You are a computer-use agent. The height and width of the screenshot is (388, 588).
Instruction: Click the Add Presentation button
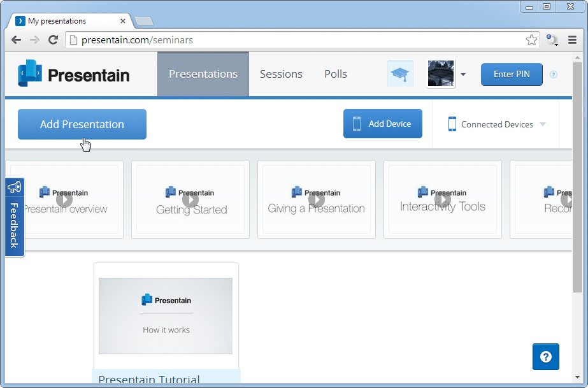pos(82,124)
